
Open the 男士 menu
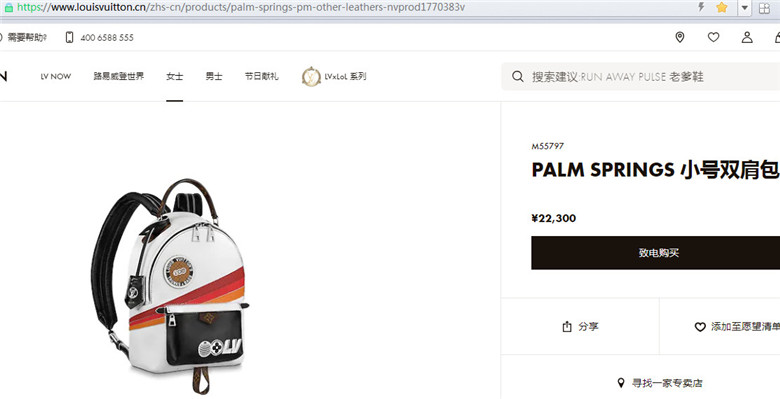tap(214, 77)
